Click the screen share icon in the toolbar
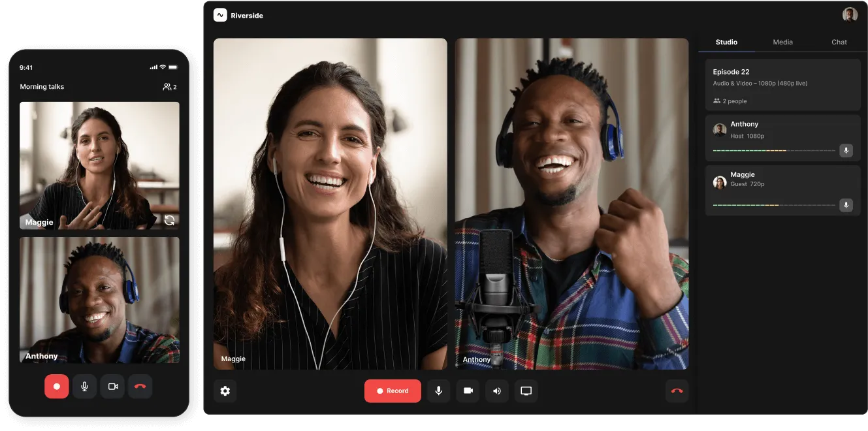 click(526, 391)
